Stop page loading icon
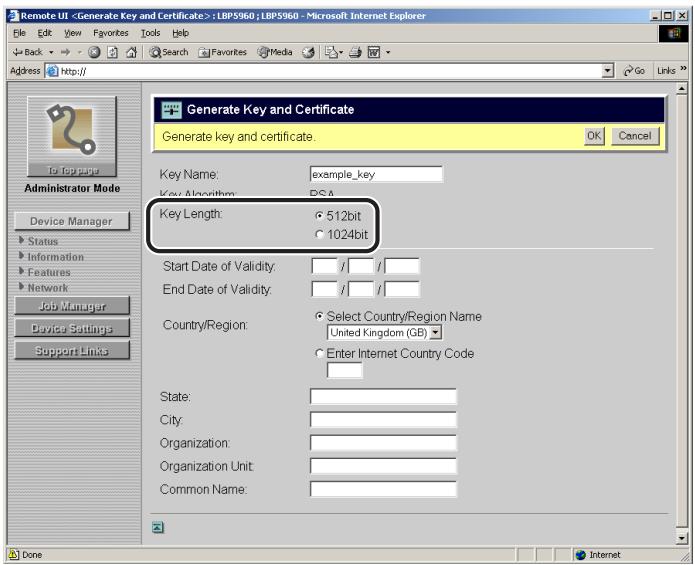The height and width of the screenshot is (565, 695). click(x=94, y=52)
